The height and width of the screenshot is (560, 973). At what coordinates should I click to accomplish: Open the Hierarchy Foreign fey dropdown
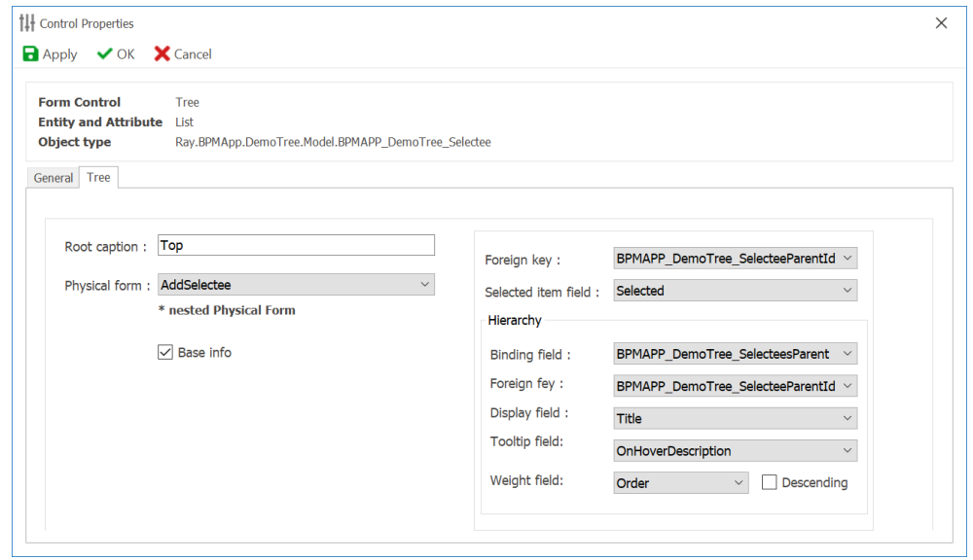coord(847,386)
